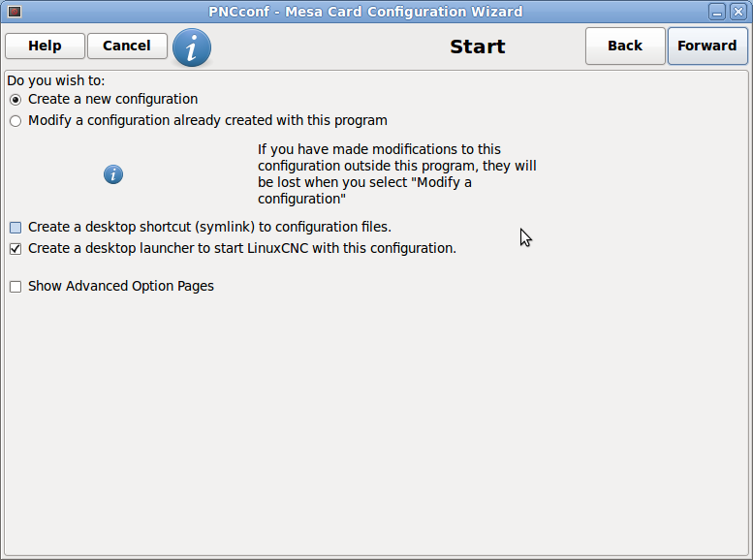
Task: Untick the desktop launcher for LinuxCNC checkbox
Action: [16, 249]
